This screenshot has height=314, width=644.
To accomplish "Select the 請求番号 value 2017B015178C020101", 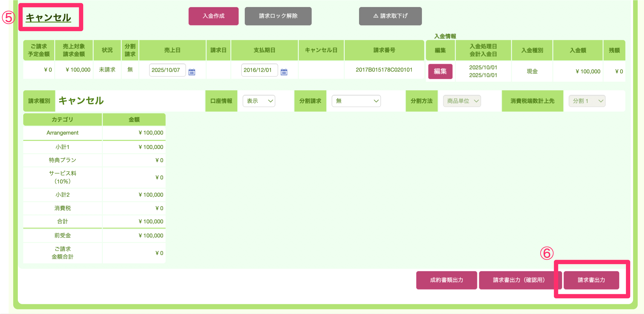I will tap(384, 70).
